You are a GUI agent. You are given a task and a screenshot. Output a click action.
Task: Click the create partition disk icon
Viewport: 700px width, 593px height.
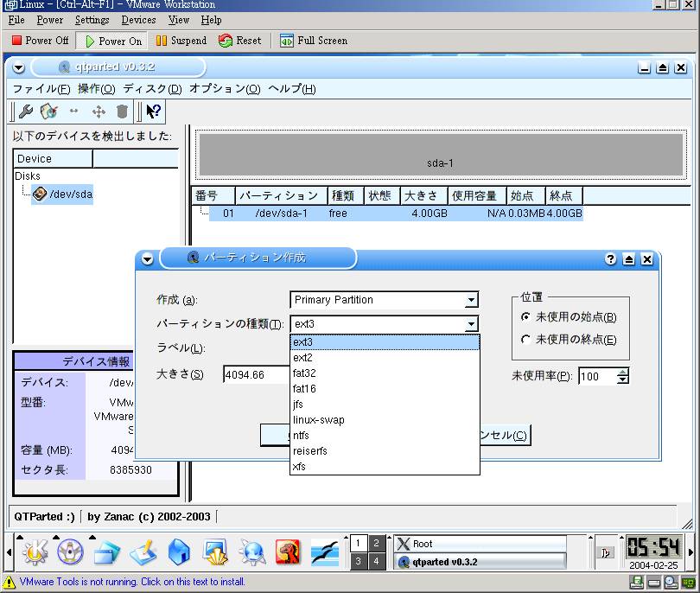click(x=48, y=112)
